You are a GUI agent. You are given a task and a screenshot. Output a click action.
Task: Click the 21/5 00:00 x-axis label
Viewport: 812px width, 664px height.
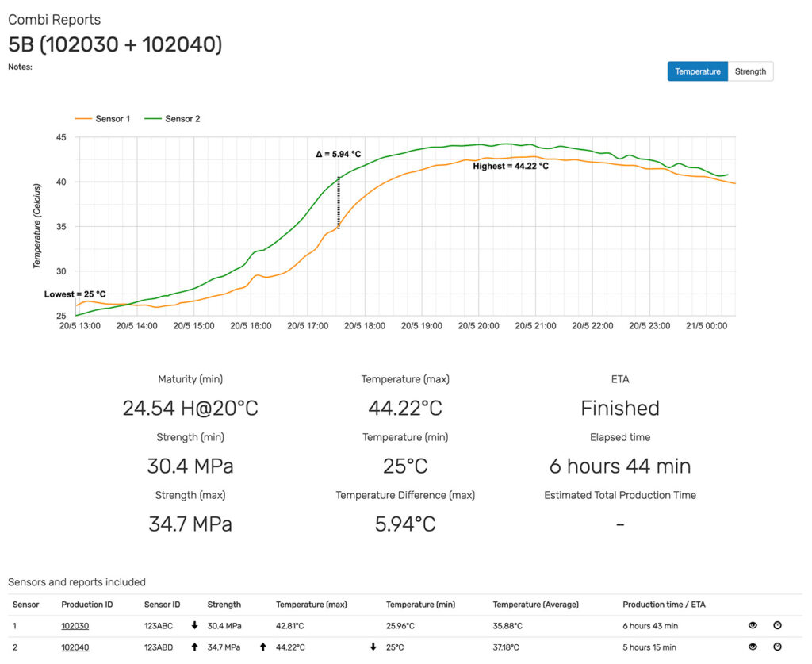[x=707, y=326]
